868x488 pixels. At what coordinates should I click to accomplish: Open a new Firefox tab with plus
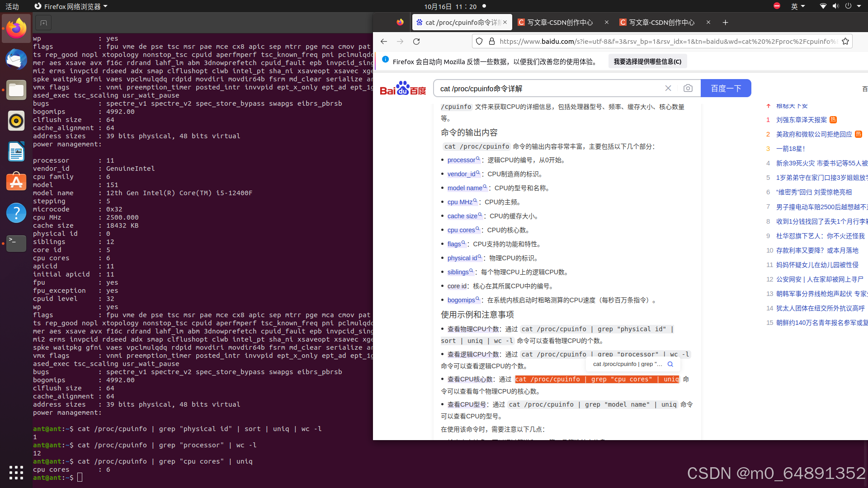725,23
